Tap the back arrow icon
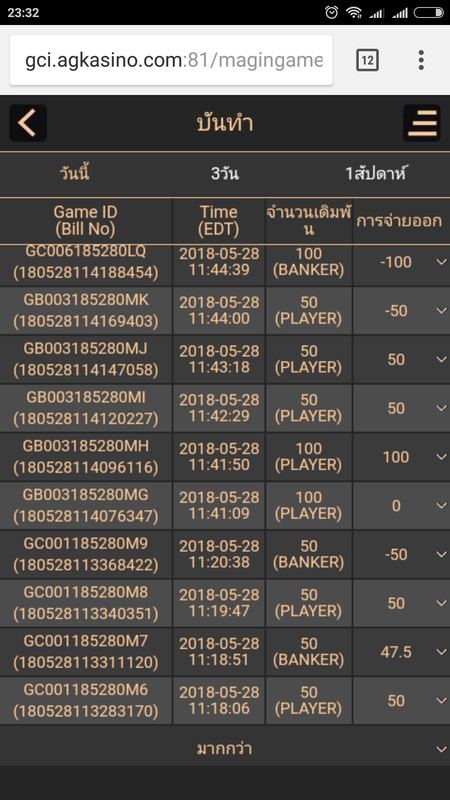Image resolution: width=450 pixels, height=800 pixels. [28, 123]
